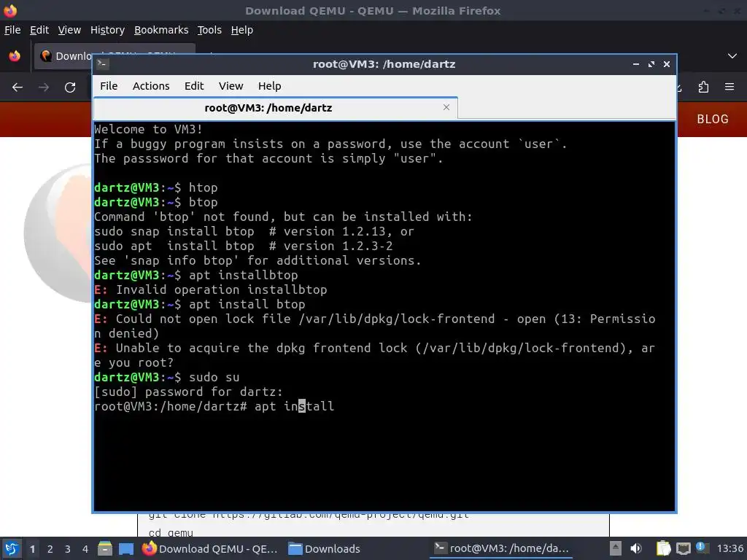Open the terminal Actions menu
This screenshot has width=747, height=560.
point(151,86)
